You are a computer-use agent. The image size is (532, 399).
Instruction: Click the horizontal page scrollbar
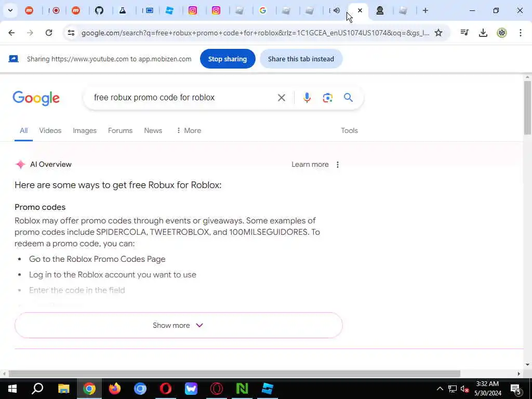234,374
